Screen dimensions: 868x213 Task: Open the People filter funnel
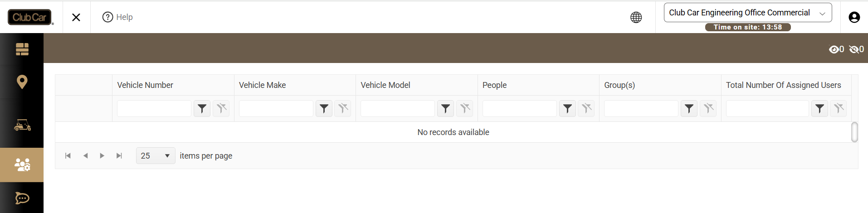pos(567,109)
